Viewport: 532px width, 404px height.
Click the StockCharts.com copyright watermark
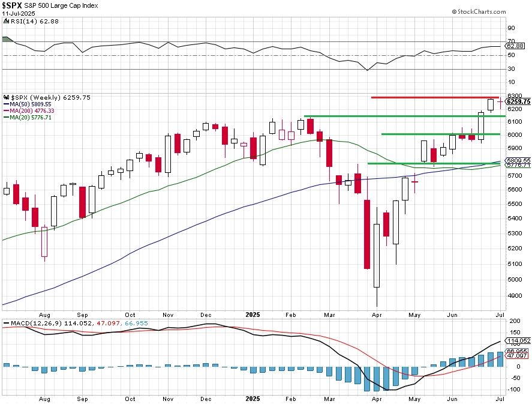479,11
